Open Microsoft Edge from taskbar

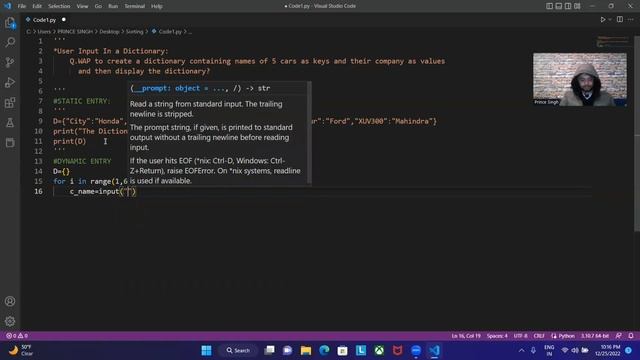click(324, 350)
